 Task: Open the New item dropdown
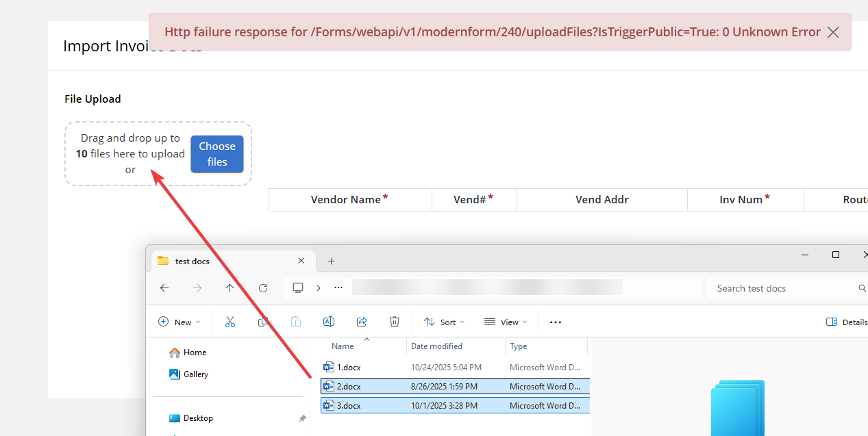pos(179,322)
